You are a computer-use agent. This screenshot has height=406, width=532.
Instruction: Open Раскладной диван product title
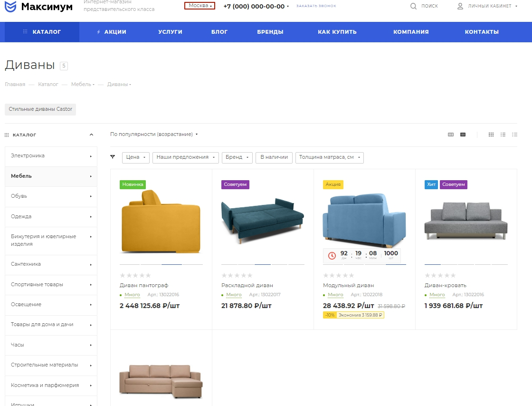click(x=247, y=285)
